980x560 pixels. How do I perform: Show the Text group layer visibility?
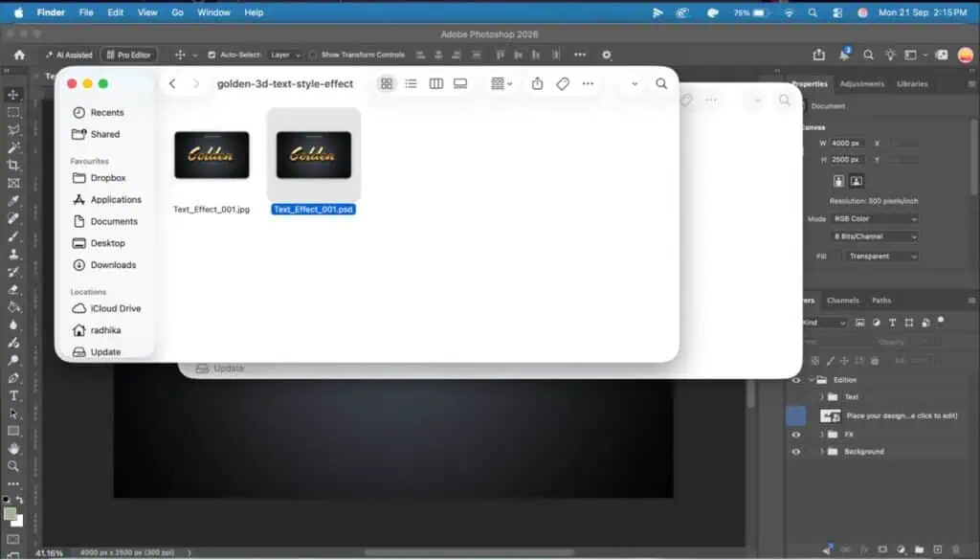(795, 397)
